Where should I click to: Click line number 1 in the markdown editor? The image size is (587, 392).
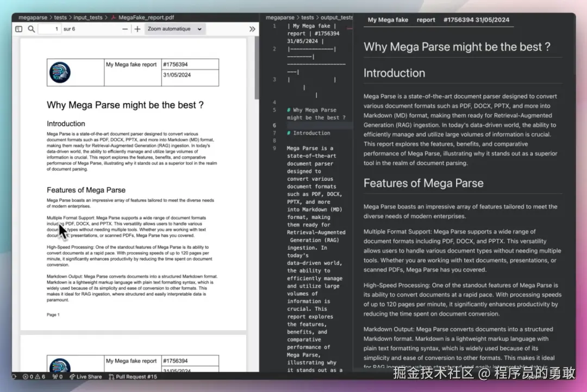[x=274, y=26]
